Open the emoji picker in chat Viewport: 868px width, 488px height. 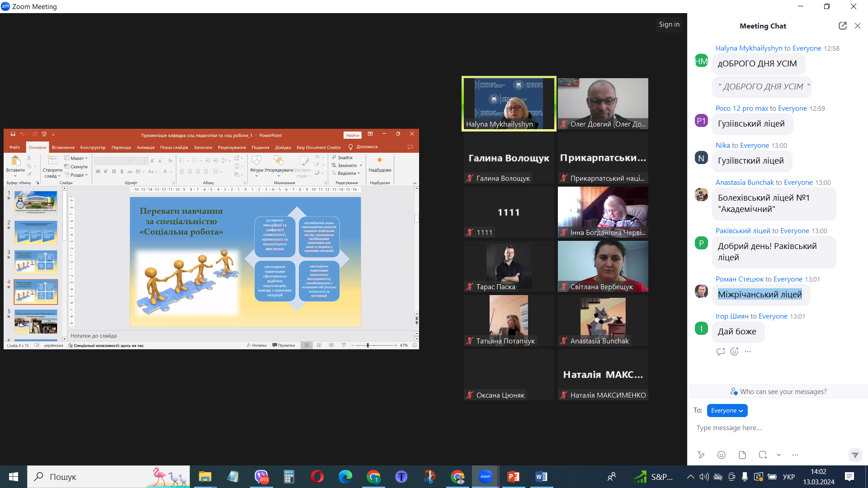point(722,455)
